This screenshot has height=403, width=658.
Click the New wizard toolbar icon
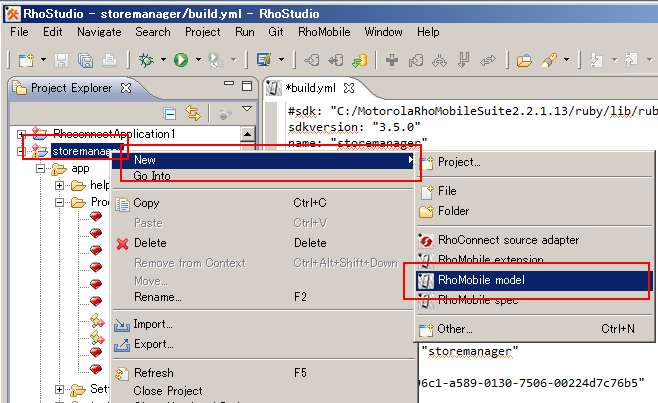pyautogui.click(x=26, y=60)
